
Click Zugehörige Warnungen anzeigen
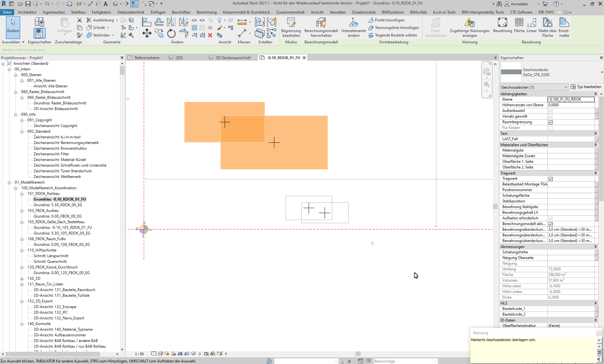click(469, 28)
